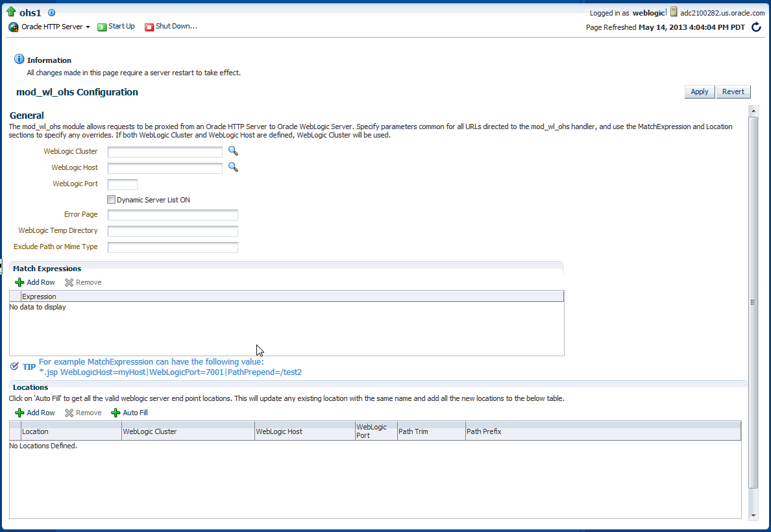
Task: Apply the mod_wl_ohs configuration changes
Action: (699, 92)
